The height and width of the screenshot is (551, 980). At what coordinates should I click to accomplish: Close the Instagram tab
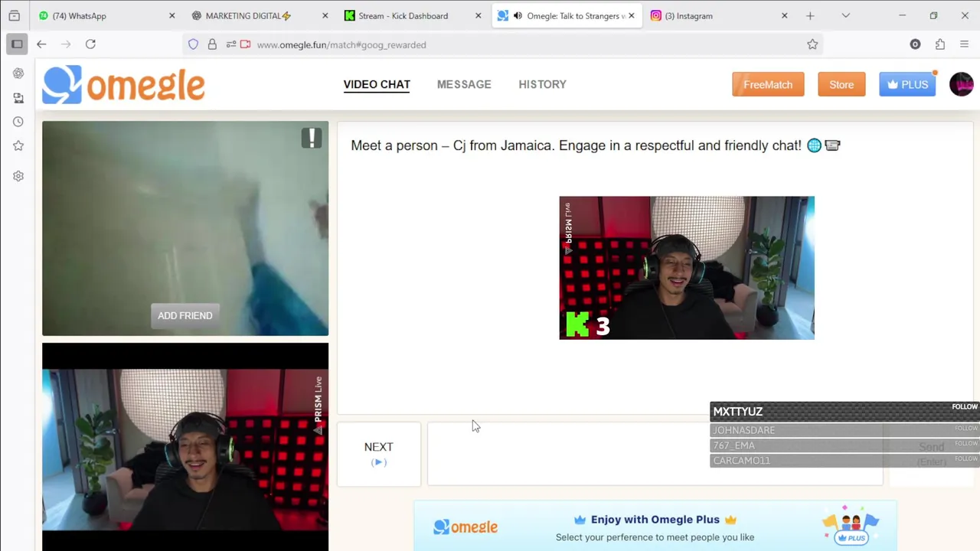point(784,15)
